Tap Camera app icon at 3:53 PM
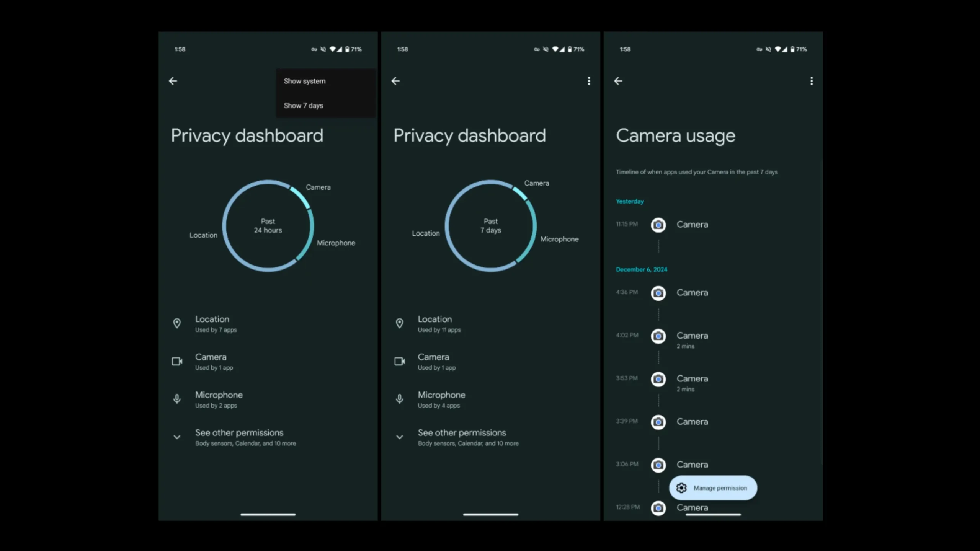980x551 pixels. tap(658, 379)
